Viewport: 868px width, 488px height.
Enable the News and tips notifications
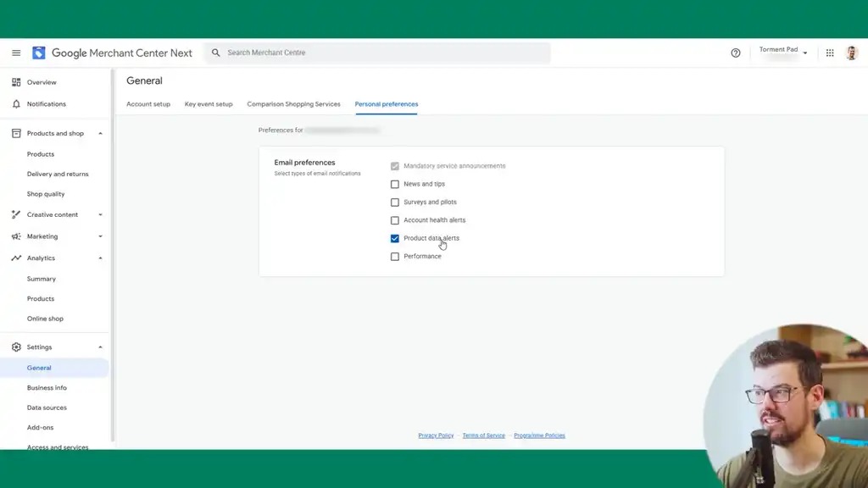click(394, 184)
